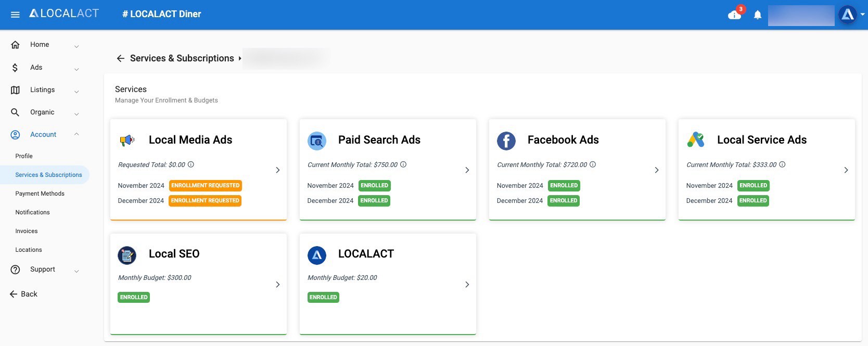The height and width of the screenshot is (346, 868).
Task: Click the Listings map icon
Action: coord(15,90)
